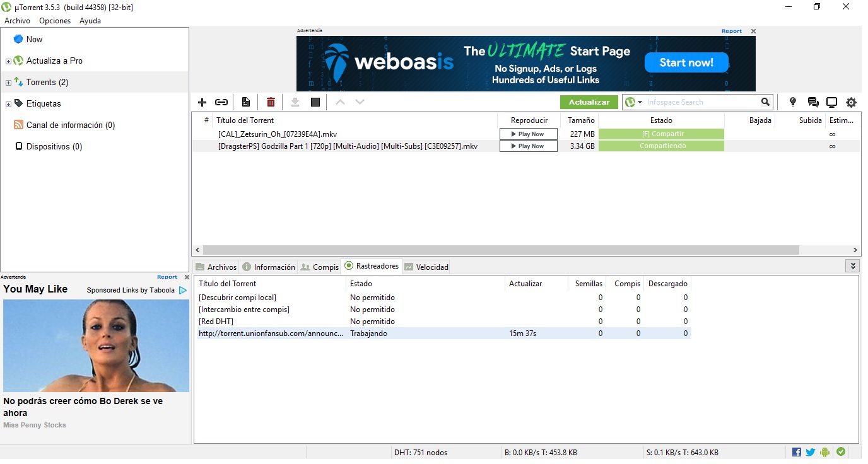Click the Compartiendo status progress bar
This screenshot has height=464, width=868.
tap(661, 146)
